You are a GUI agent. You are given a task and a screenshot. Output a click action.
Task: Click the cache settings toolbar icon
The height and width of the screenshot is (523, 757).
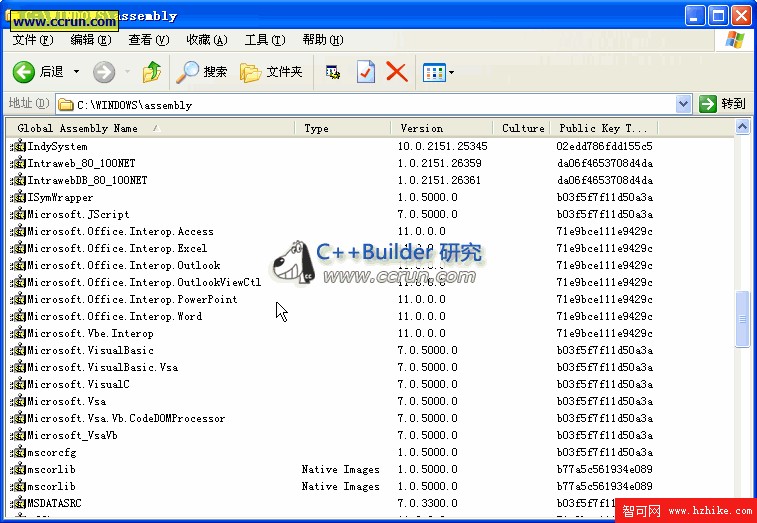click(333, 72)
